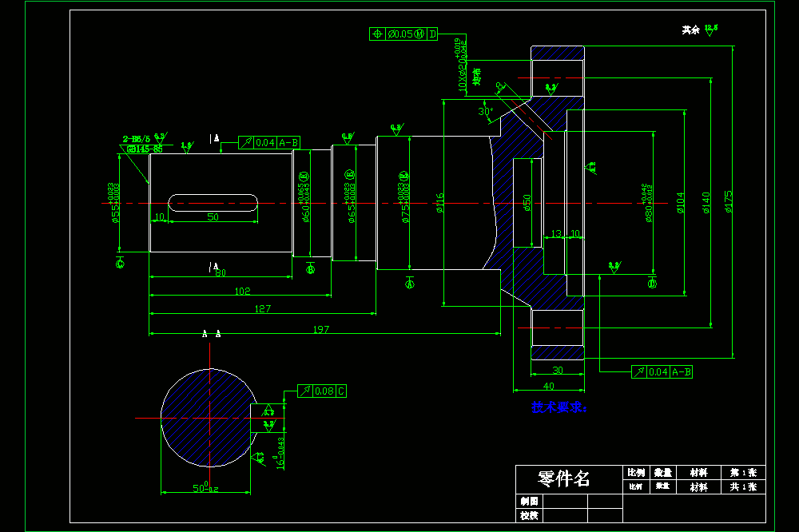Click the 零件名 title block text
Screen dimensions: 799x532
[x=563, y=478]
